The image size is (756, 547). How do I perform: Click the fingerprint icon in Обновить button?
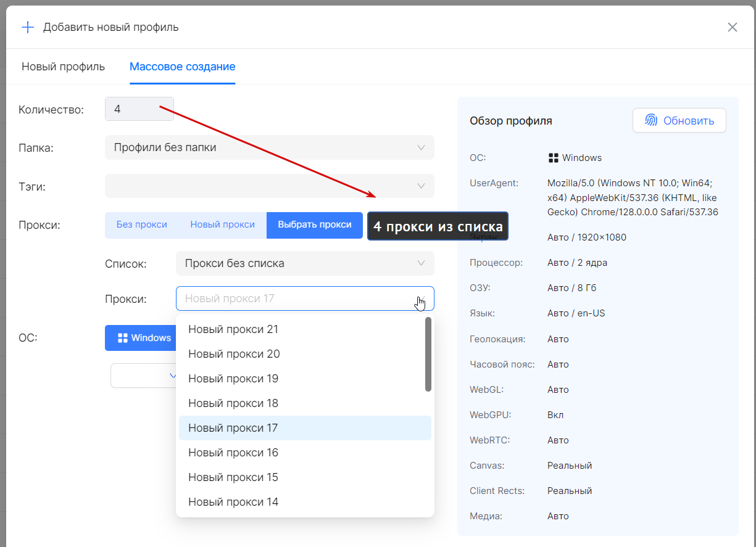650,120
